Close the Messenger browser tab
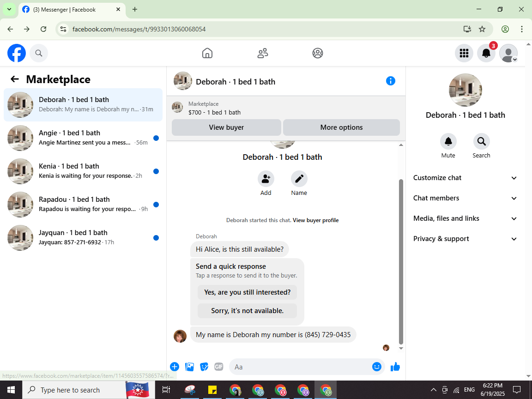Viewport: 532px width, 399px height. point(118,10)
